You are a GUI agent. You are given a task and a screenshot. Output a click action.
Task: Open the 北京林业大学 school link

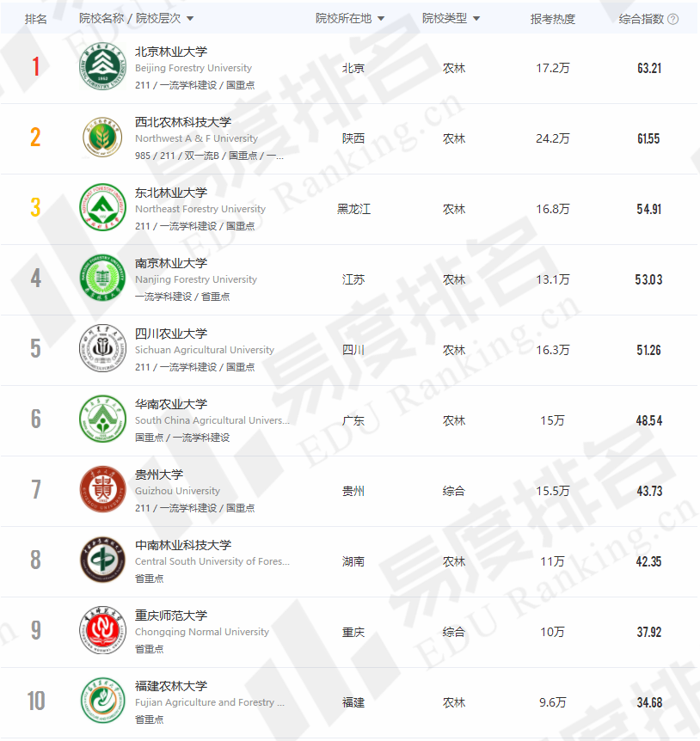coord(171,52)
